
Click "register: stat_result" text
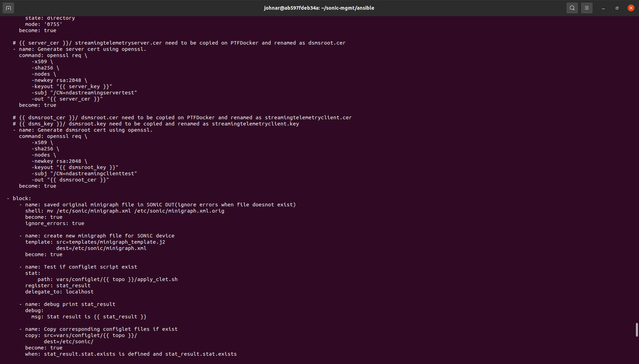[x=58, y=286]
